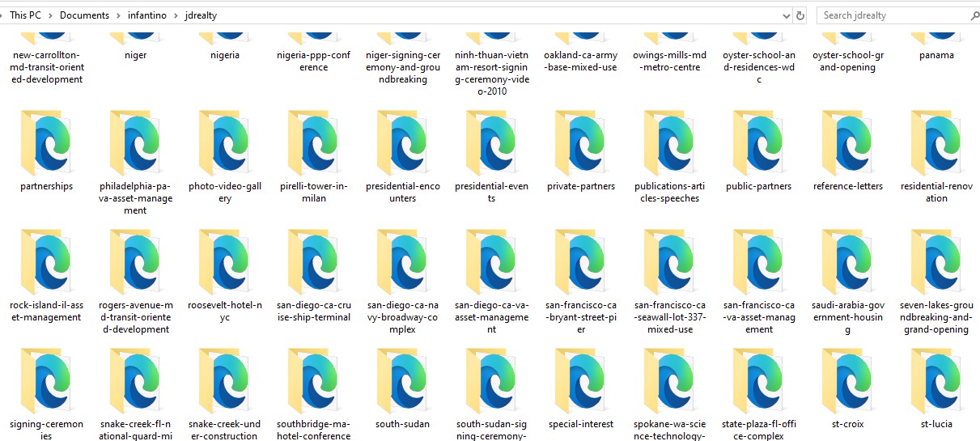Select south-sudan-signing-ceremony folder icon
Screen dimensions: 980x441
pos(491,381)
